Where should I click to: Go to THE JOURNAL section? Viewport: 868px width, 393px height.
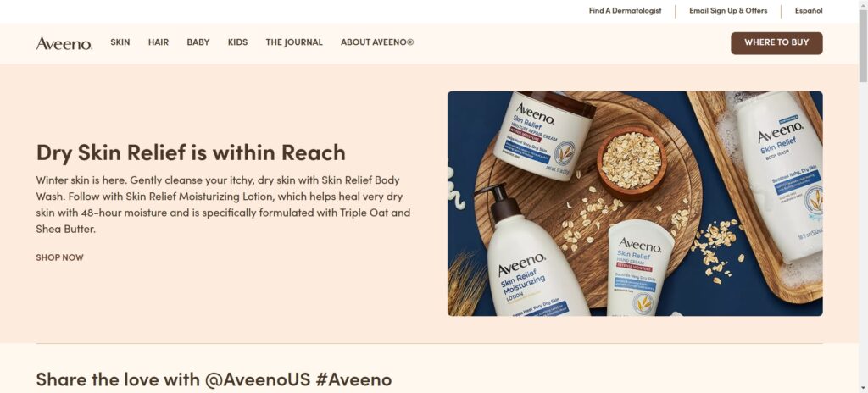[x=294, y=42]
